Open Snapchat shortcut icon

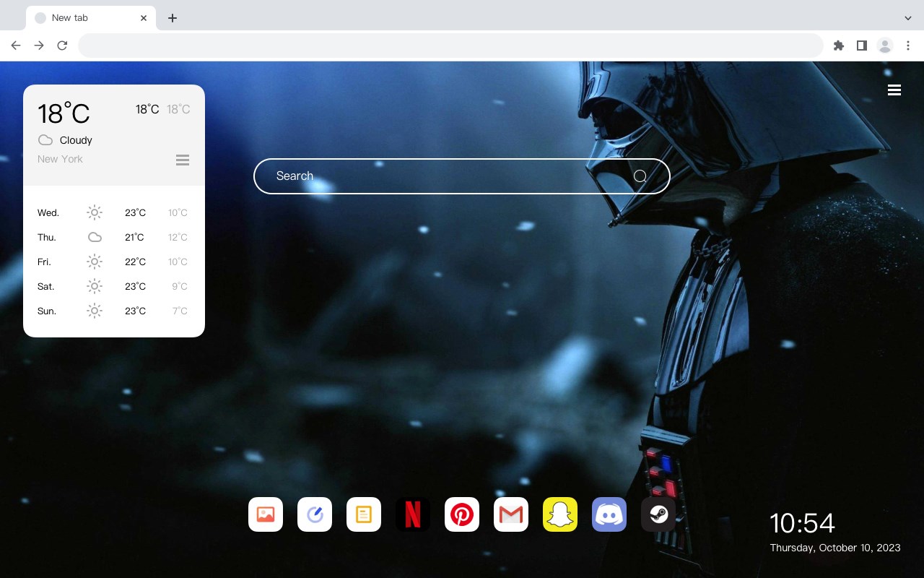pos(560,514)
